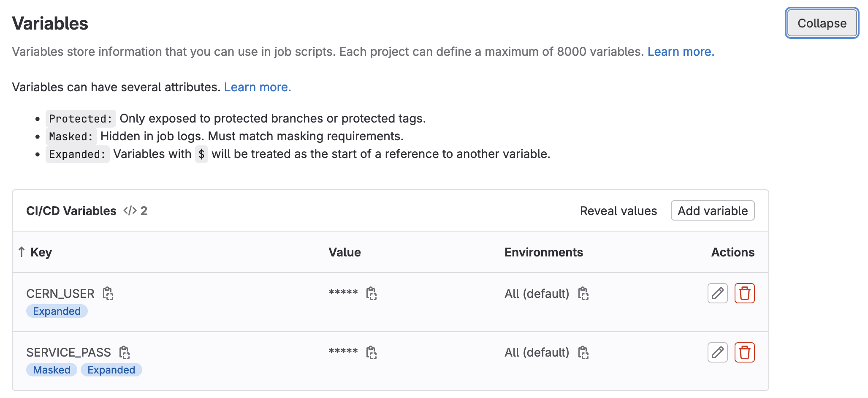The image size is (868, 398).
Task: Click the Expanded: attribute label
Action: pyautogui.click(x=77, y=154)
